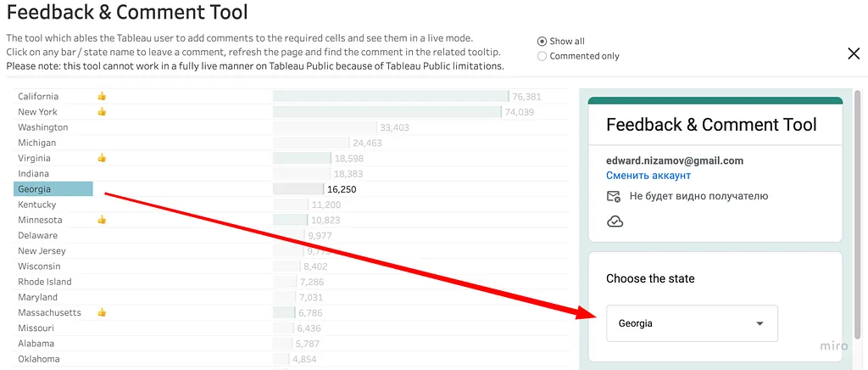Select the Show all radio button

tap(542, 42)
